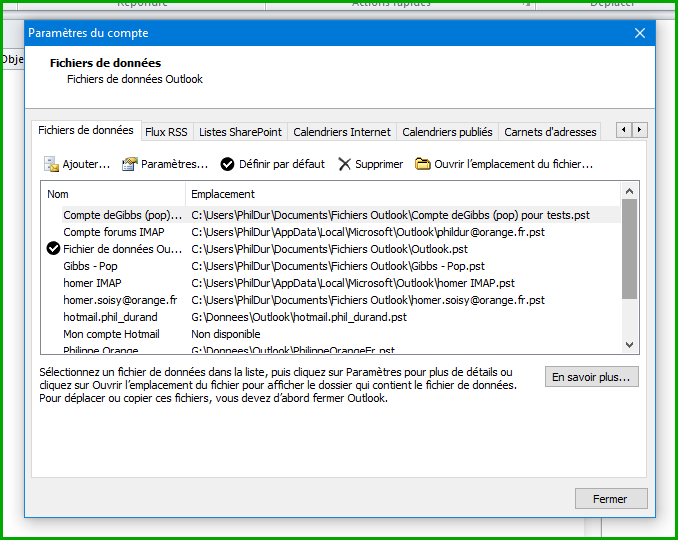Image resolution: width=678 pixels, height=540 pixels.
Task: Click Ouvrir l'emplacement du fichier… label
Action: (x=513, y=164)
